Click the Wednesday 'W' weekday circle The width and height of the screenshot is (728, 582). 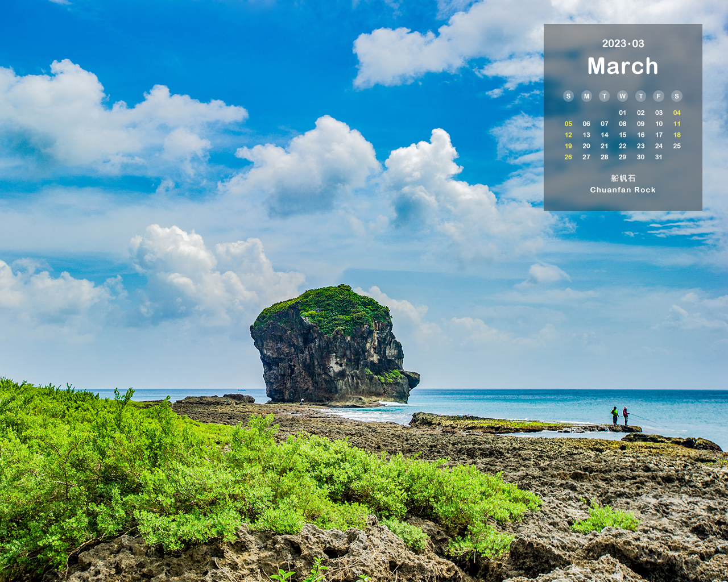pos(623,96)
